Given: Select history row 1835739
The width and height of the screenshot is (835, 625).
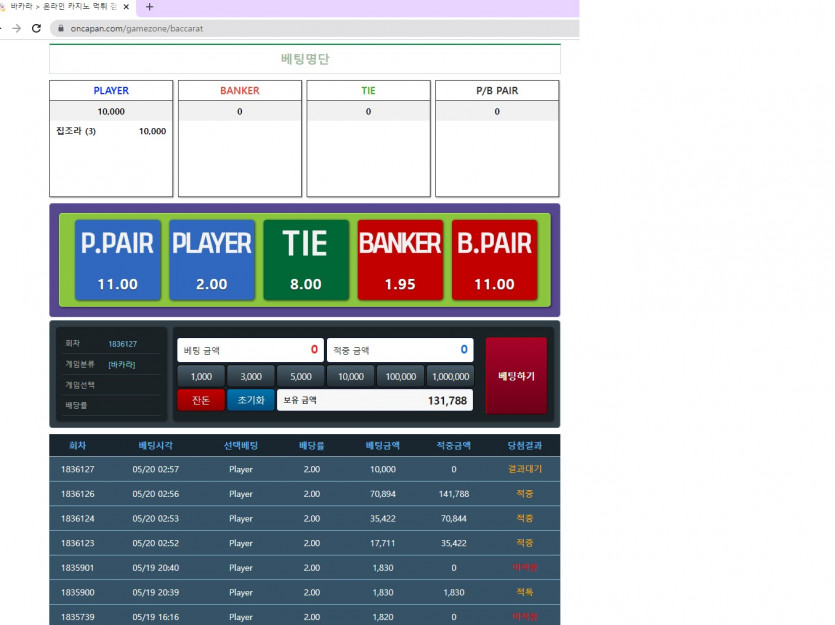Looking at the screenshot, I should tap(305, 615).
